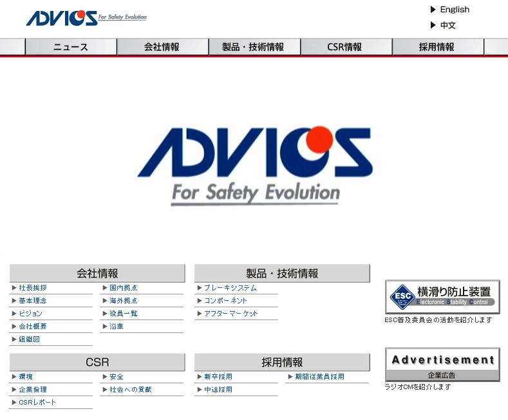The height and width of the screenshot is (420, 508).
Task: Open the 役員一覧 link
Action: point(124,313)
